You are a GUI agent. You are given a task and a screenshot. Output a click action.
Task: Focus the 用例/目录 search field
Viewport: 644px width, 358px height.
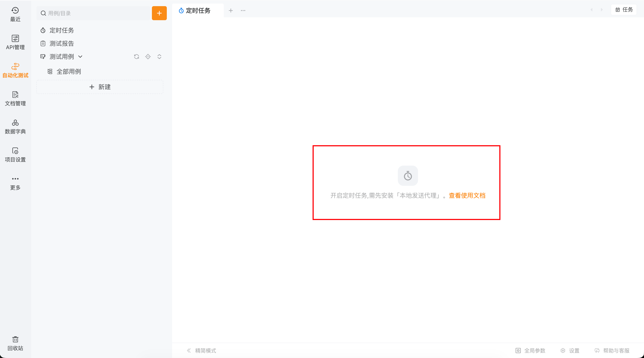pos(93,13)
